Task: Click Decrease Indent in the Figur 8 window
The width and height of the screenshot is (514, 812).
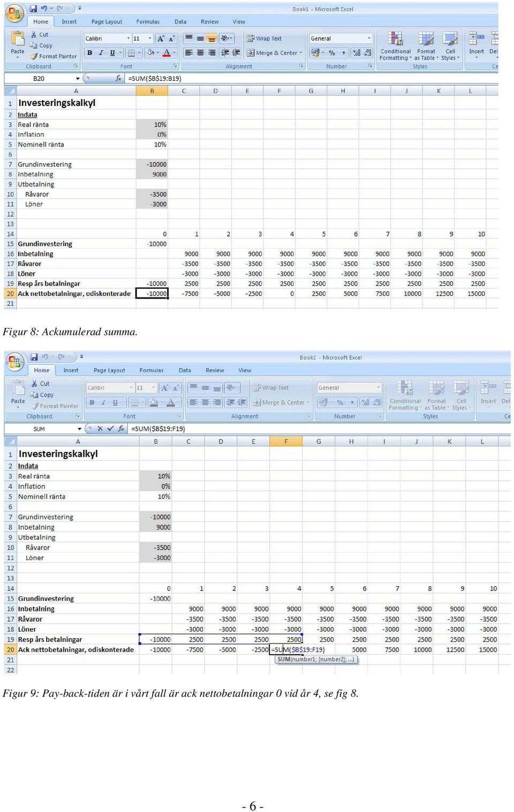Action: (x=225, y=52)
